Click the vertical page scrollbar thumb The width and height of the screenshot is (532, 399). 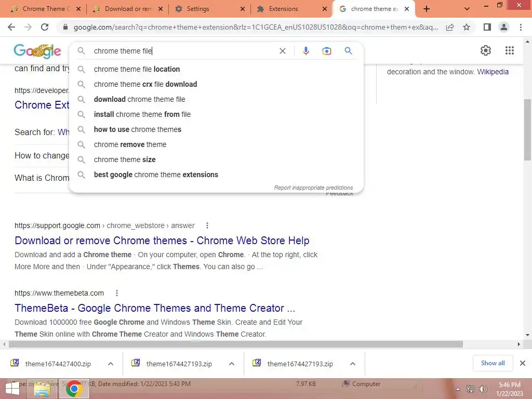click(527, 129)
